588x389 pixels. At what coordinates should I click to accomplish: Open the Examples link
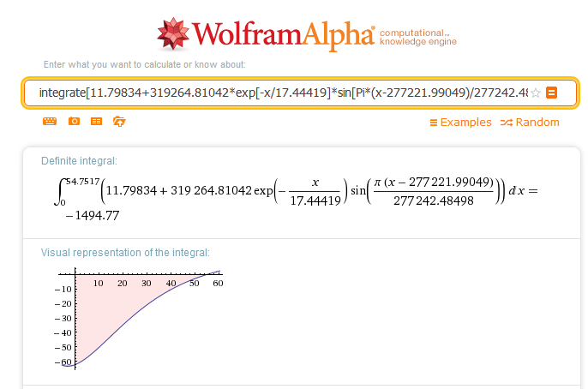click(460, 123)
